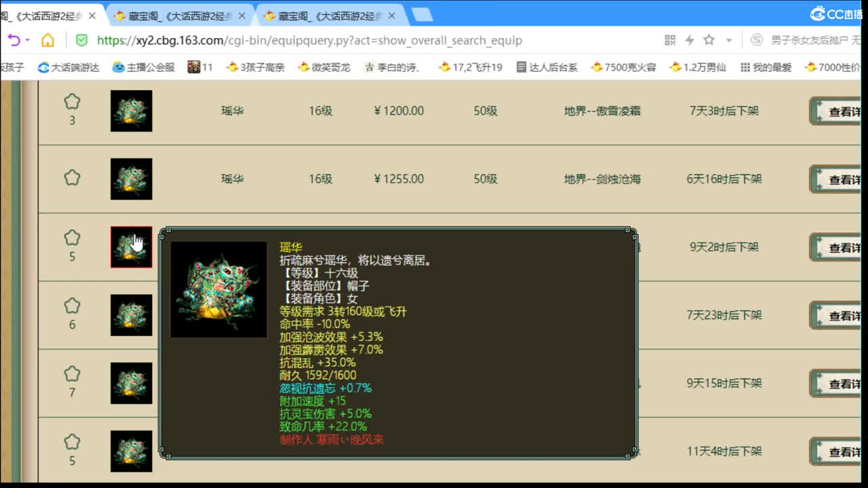868x488 pixels.
Task: Open the 我的最爱 bookmarks folder
Action: coord(766,67)
